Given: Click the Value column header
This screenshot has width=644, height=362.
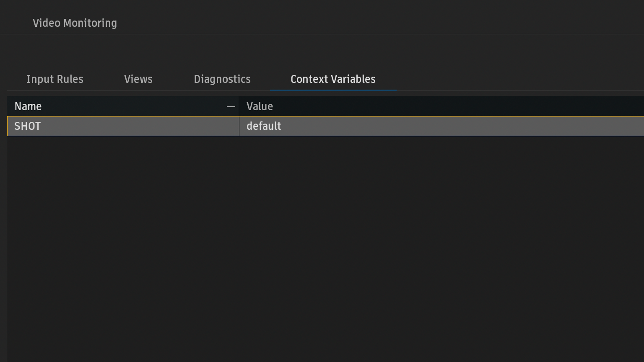Looking at the screenshot, I should (260, 106).
